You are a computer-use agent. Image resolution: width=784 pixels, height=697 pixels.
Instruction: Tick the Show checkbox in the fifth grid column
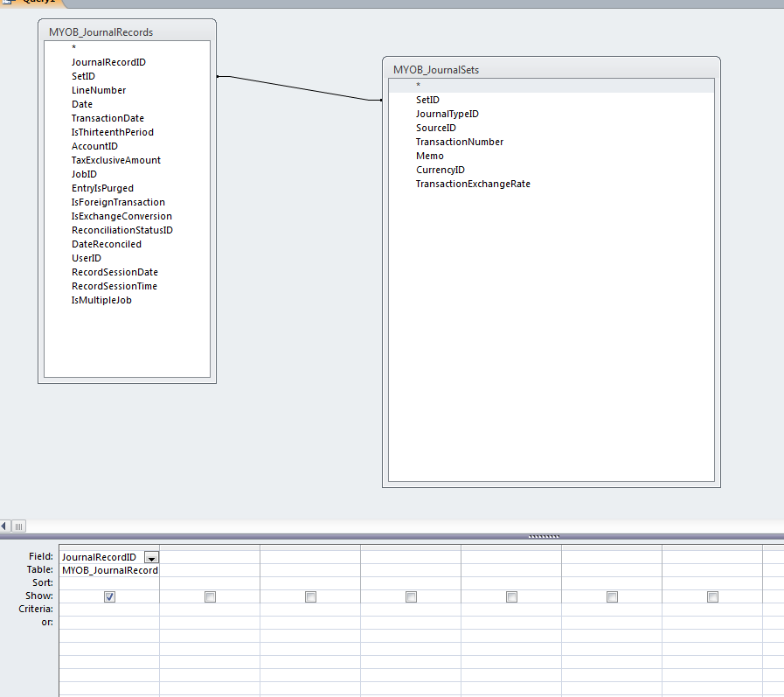point(511,597)
